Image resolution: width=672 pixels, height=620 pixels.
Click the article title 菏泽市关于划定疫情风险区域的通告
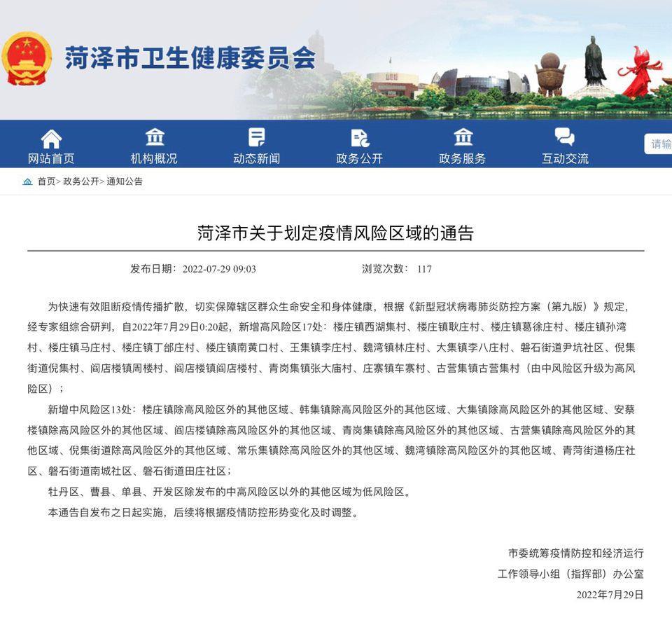pos(335,233)
